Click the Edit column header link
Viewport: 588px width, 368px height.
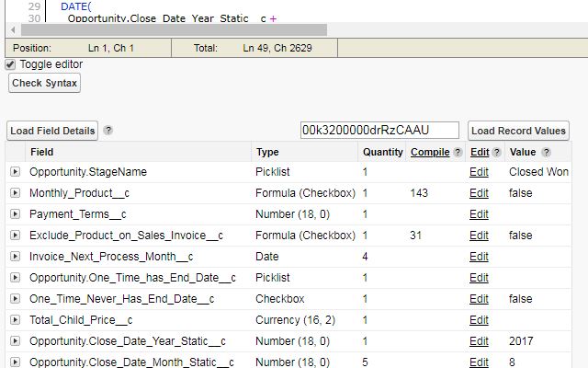pyautogui.click(x=480, y=152)
